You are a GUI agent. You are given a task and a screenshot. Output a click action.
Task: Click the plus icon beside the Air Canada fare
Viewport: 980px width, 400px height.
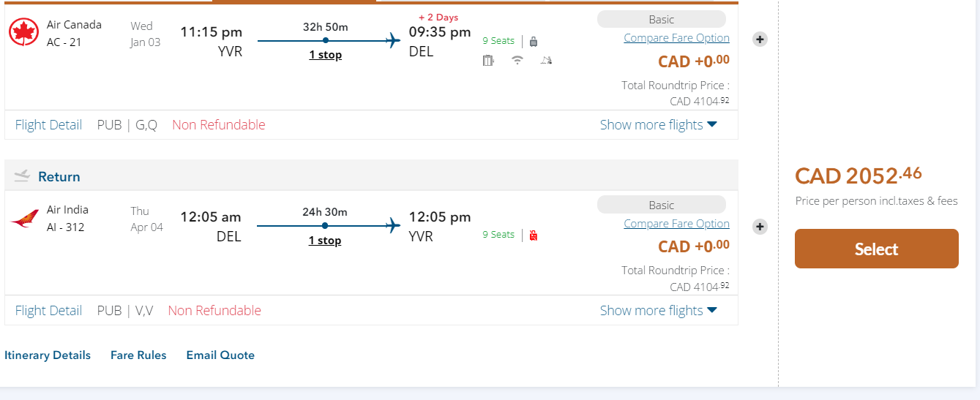760,39
